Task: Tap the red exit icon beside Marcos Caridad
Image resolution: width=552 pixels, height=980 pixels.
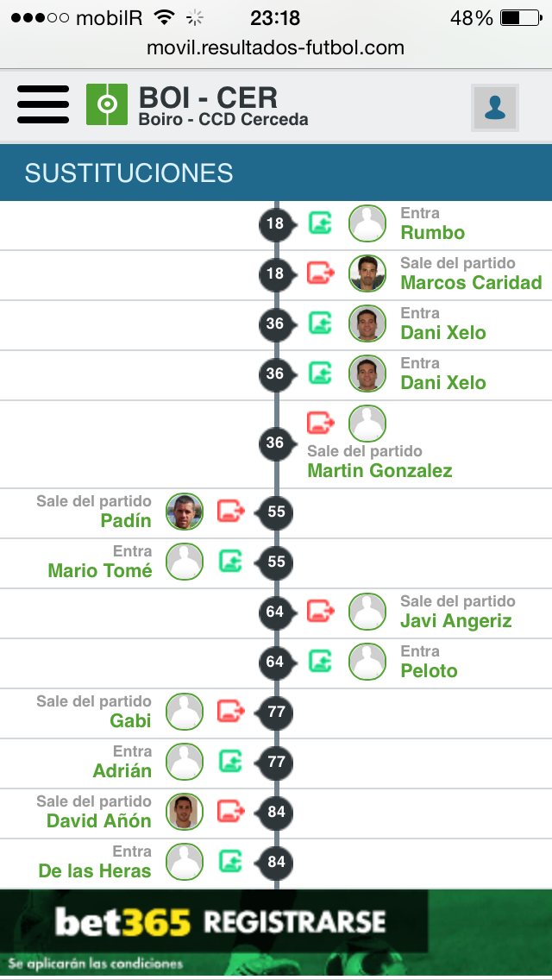Action: [x=321, y=273]
